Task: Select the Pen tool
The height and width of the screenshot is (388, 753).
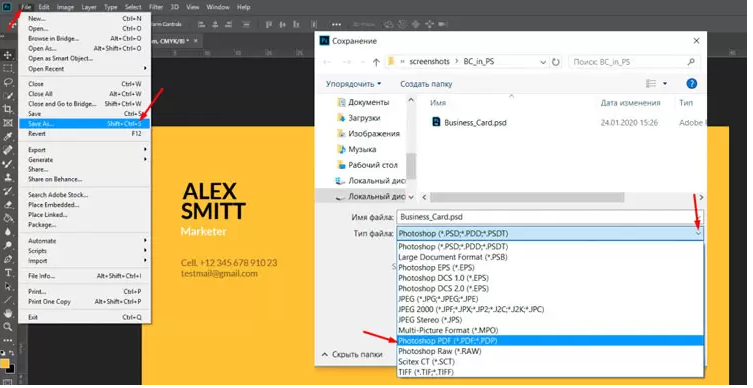Action: [8, 259]
